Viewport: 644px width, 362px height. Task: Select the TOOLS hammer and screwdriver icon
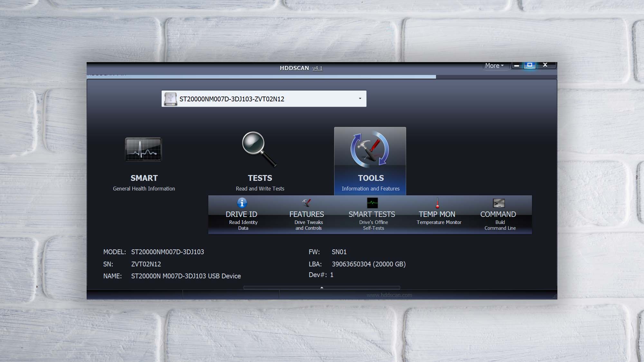[x=370, y=150]
